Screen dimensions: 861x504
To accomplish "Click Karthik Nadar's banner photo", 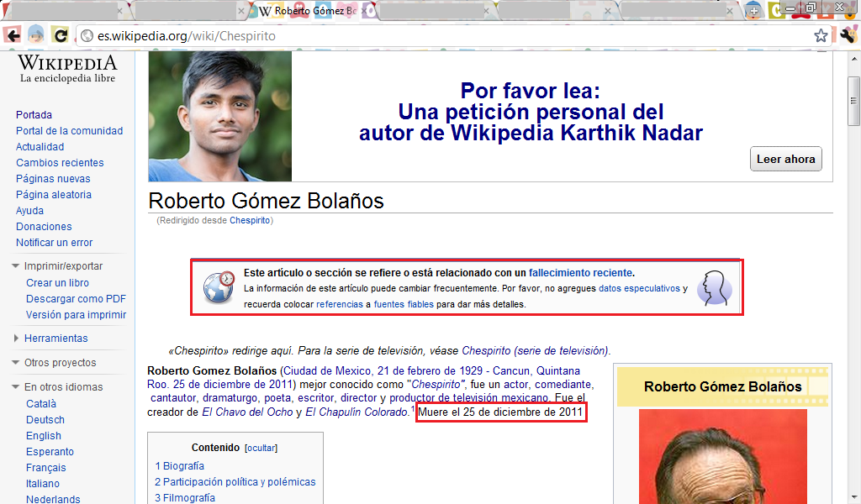I will (x=220, y=116).
